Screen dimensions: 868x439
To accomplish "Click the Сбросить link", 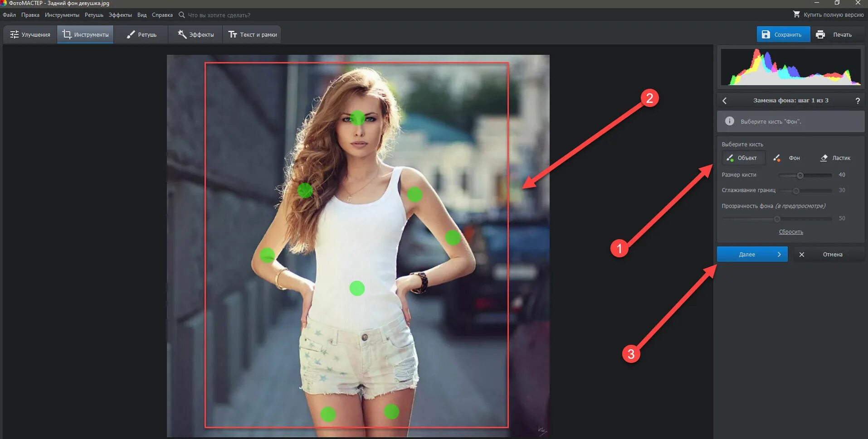I will [791, 232].
